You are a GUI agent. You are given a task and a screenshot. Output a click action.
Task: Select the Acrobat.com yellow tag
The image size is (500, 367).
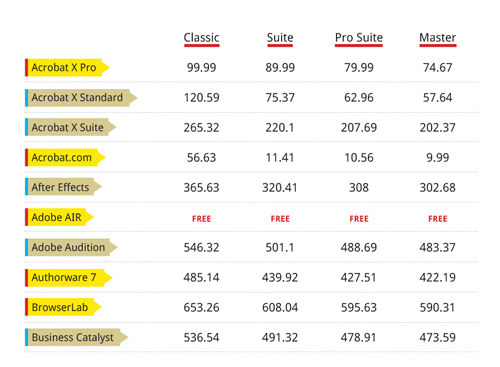pos(65,157)
